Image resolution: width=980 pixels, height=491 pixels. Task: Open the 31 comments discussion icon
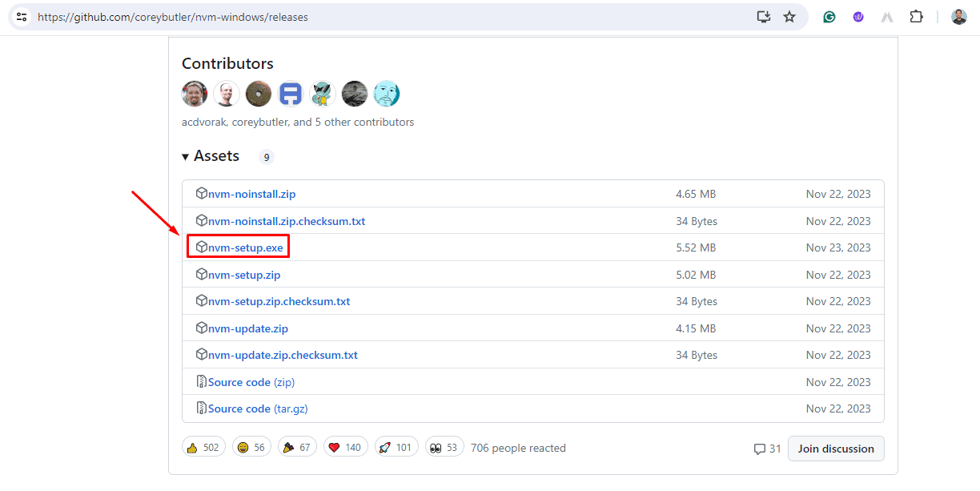pyautogui.click(x=767, y=449)
